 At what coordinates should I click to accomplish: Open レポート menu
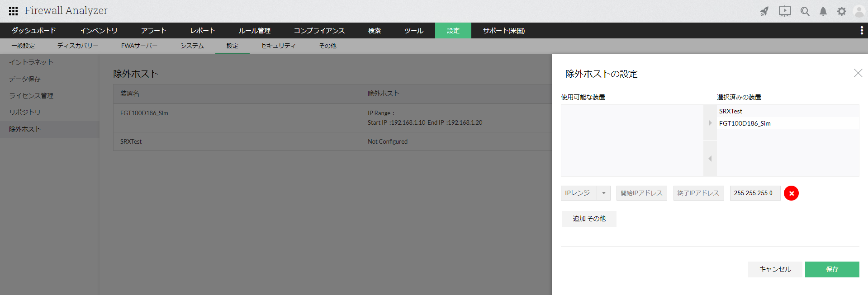click(x=202, y=30)
